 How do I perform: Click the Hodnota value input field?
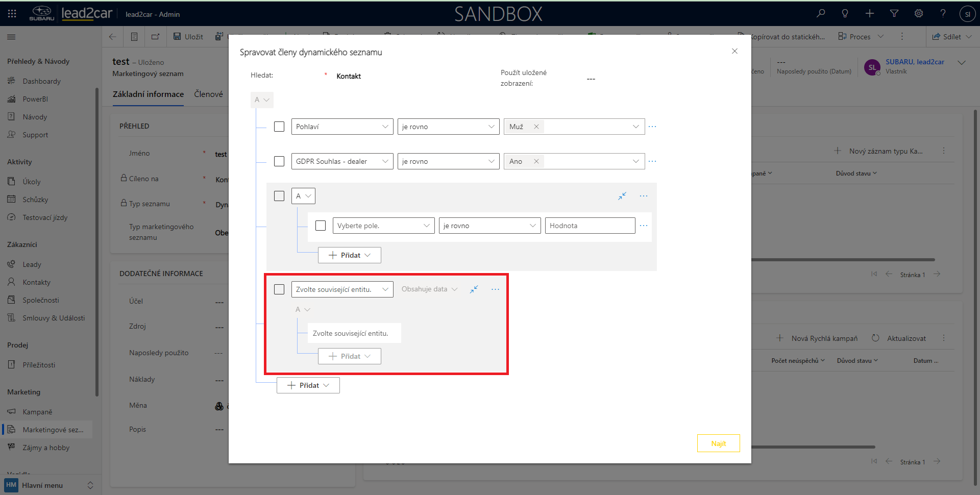coord(590,226)
